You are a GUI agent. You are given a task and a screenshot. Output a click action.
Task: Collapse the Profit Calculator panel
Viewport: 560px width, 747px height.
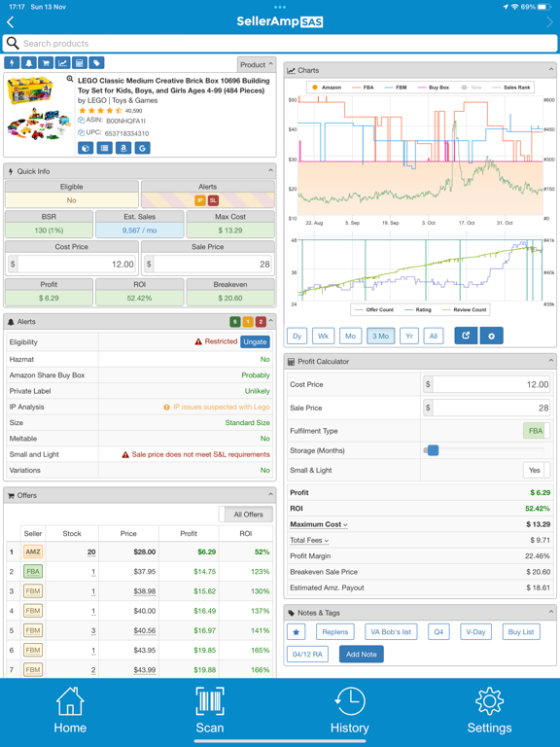pos(551,361)
